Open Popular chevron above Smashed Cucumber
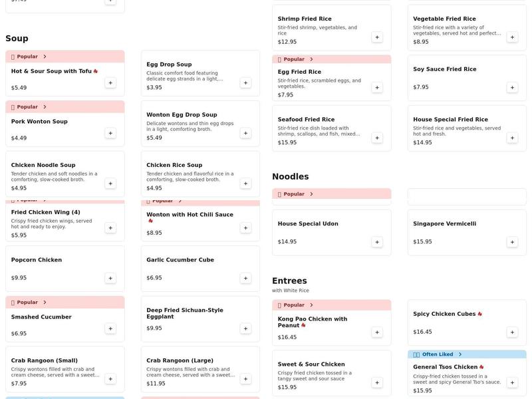532x399 pixels. coord(45,302)
